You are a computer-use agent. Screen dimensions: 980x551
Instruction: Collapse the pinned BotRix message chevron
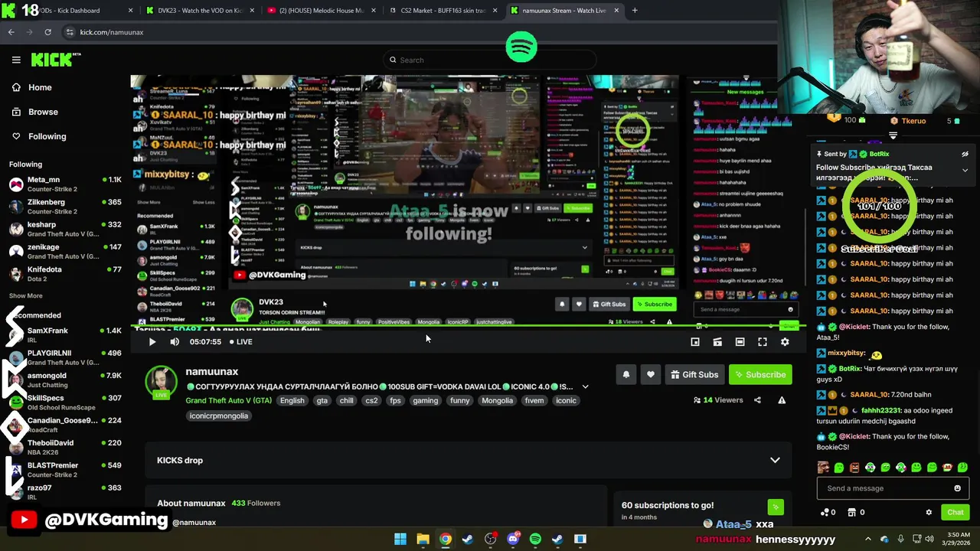click(965, 170)
